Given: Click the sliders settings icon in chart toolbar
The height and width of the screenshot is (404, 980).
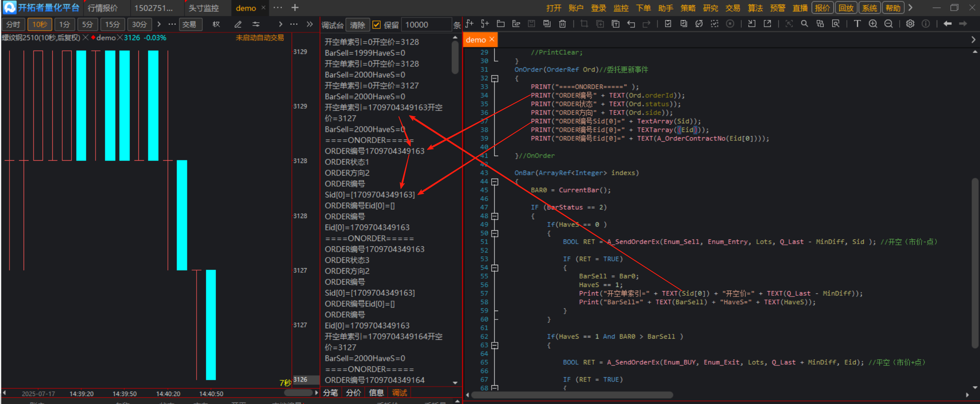Looking at the screenshot, I should tap(256, 24).
